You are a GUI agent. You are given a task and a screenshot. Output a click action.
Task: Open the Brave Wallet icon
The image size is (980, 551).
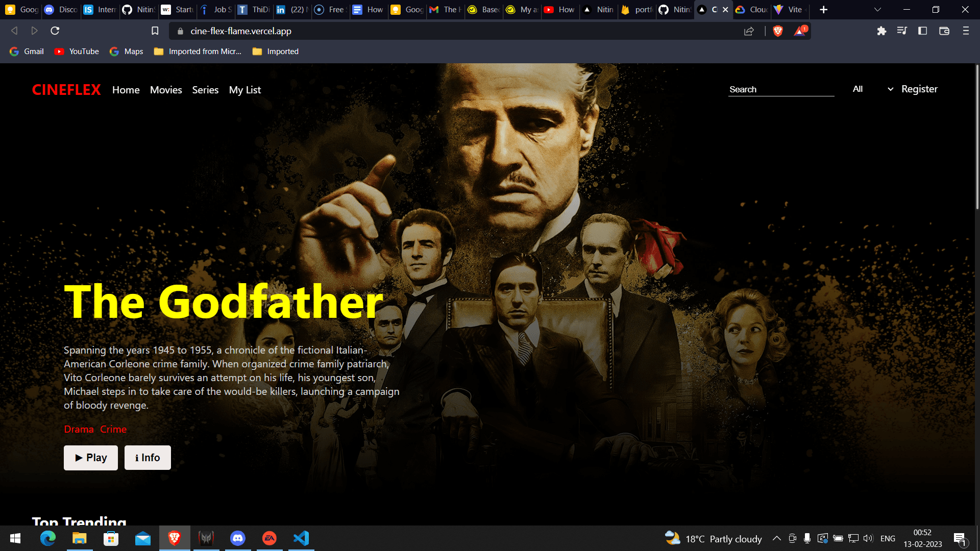[944, 31]
